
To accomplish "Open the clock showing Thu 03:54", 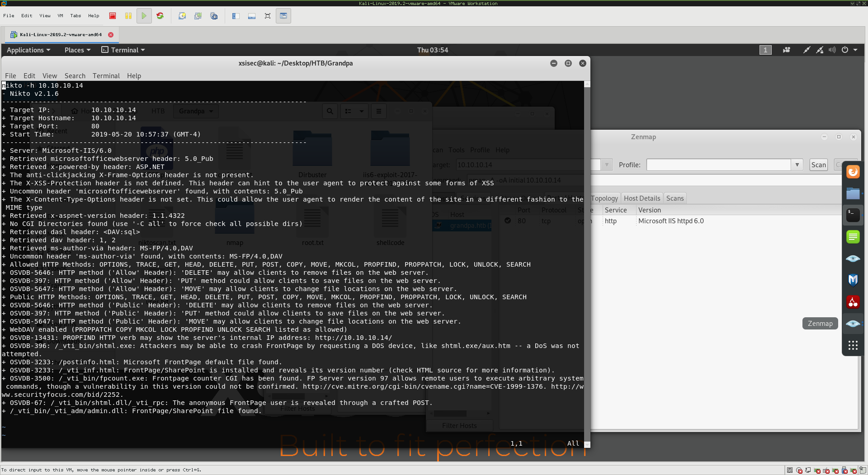I will [433, 50].
